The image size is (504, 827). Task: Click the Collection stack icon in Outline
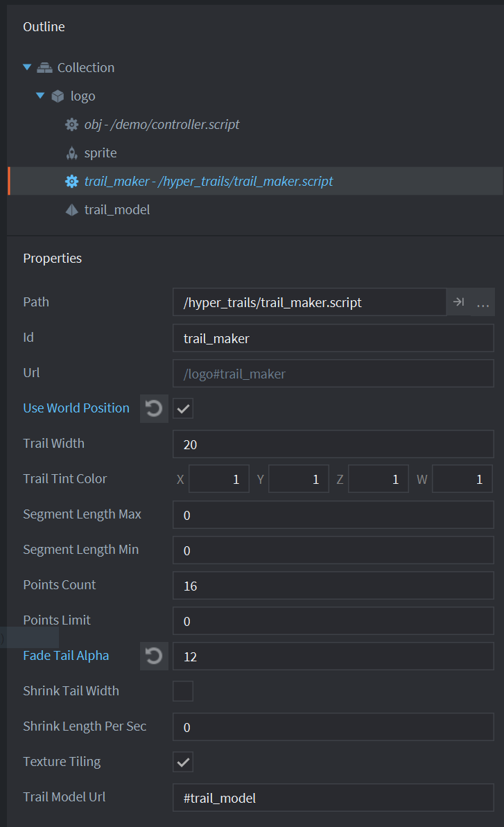pos(45,67)
